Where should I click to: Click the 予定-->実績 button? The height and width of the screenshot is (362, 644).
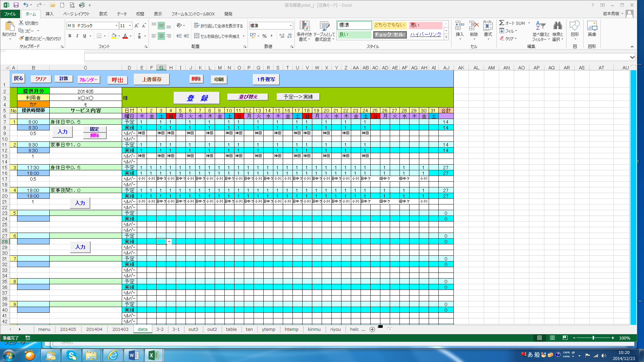pos(298,97)
